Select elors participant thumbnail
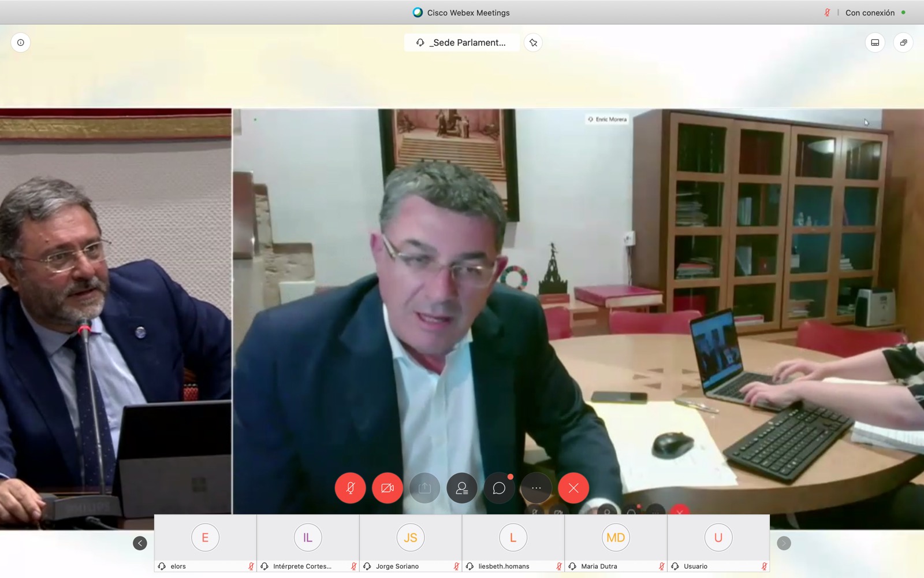Image resolution: width=924 pixels, height=578 pixels. coord(205,543)
